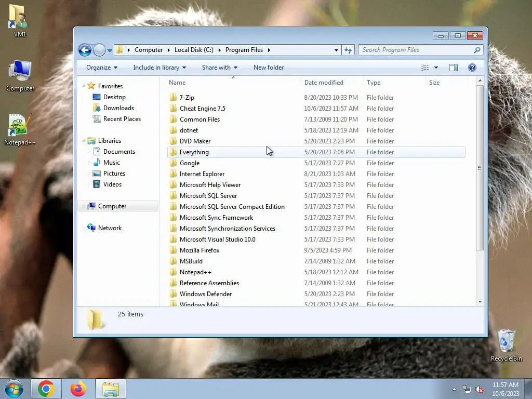The width and height of the screenshot is (532, 399).
Task: Click the Everything folder icon
Action: [173, 152]
